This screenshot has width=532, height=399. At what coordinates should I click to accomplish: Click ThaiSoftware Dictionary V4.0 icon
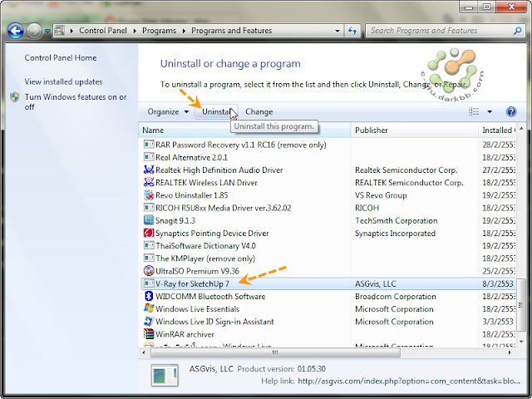point(149,246)
